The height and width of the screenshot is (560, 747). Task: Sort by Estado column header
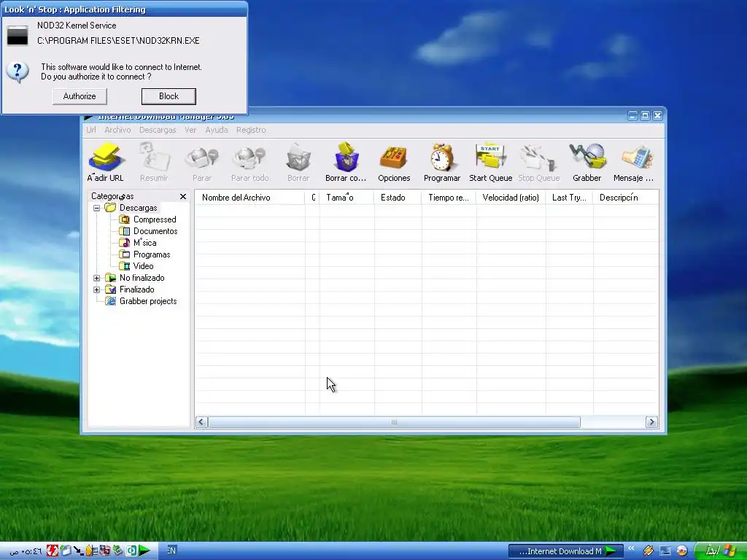pos(398,198)
